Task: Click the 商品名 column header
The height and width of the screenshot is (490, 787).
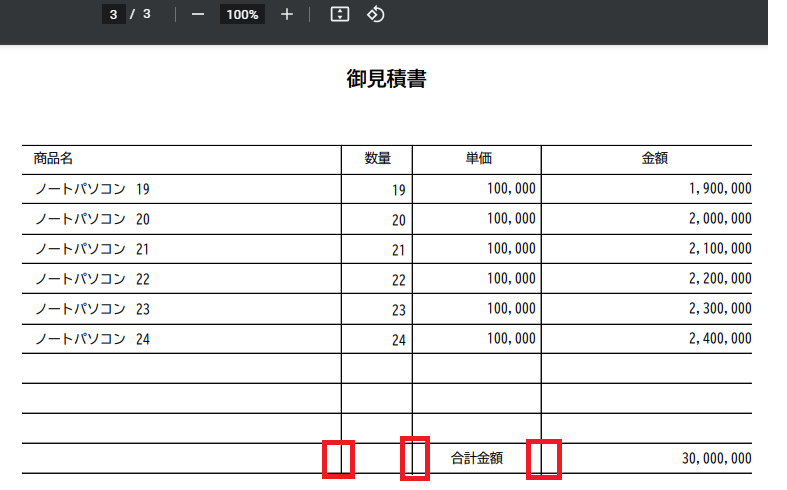Action: click(53, 159)
